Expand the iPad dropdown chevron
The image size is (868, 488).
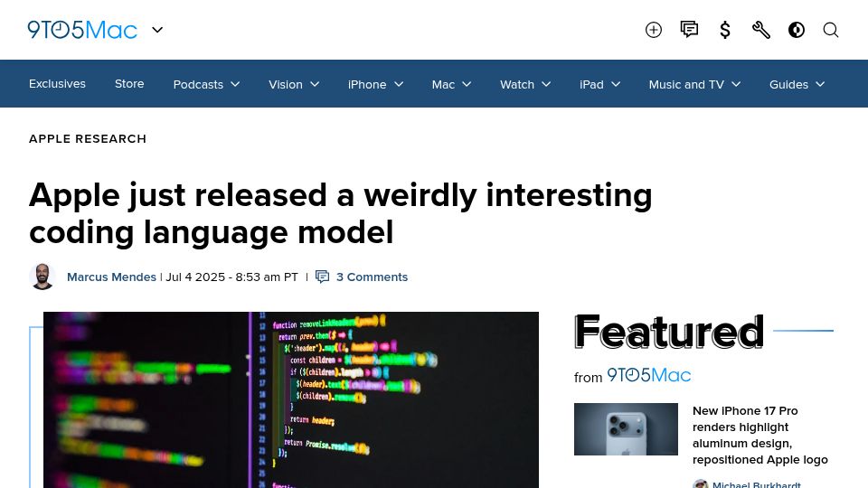coord(616,84)
